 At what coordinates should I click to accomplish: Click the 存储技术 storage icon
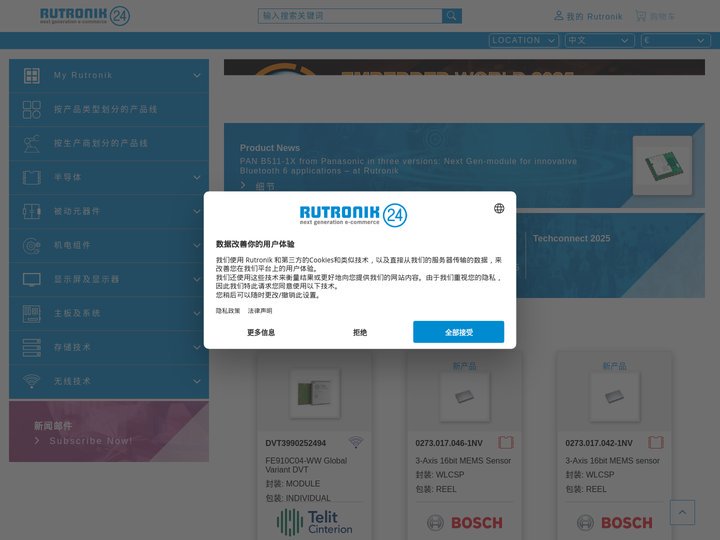point(32,348)
